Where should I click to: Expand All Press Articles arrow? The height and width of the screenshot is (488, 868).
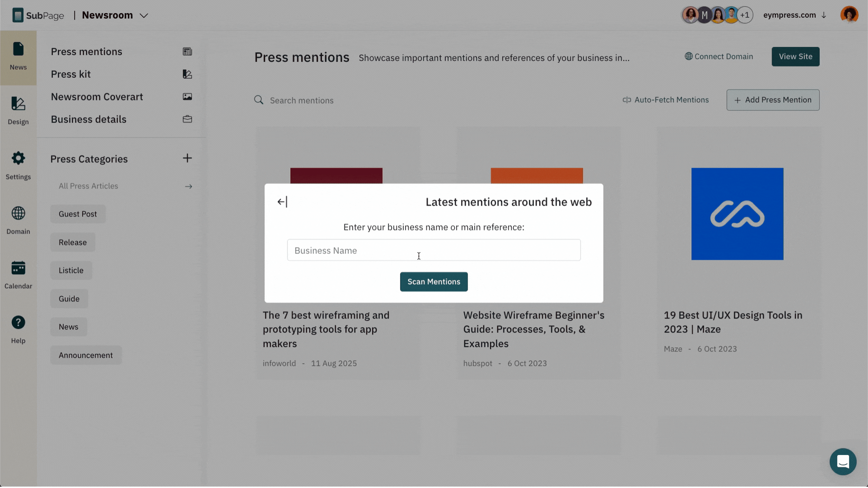[189, 186]
